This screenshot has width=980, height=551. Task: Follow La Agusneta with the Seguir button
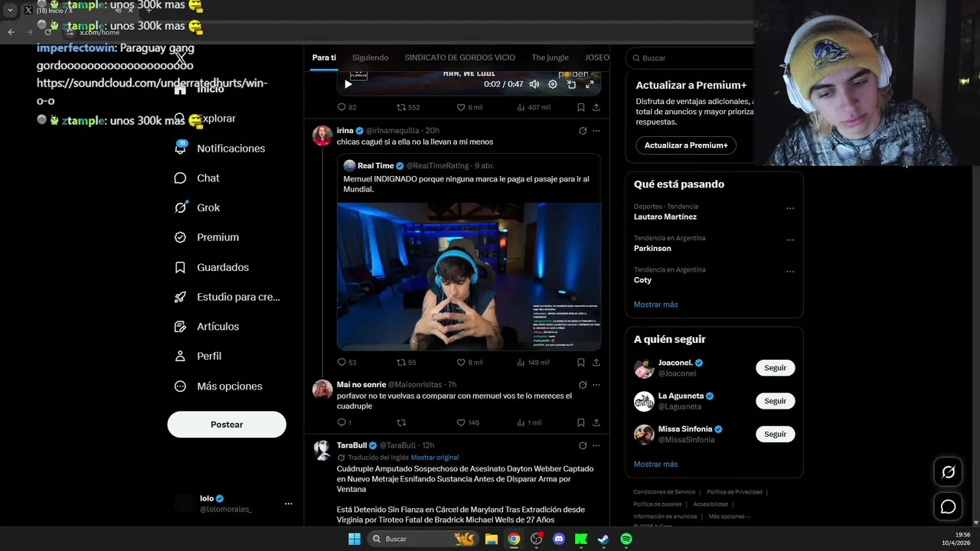tap(775, 401)
